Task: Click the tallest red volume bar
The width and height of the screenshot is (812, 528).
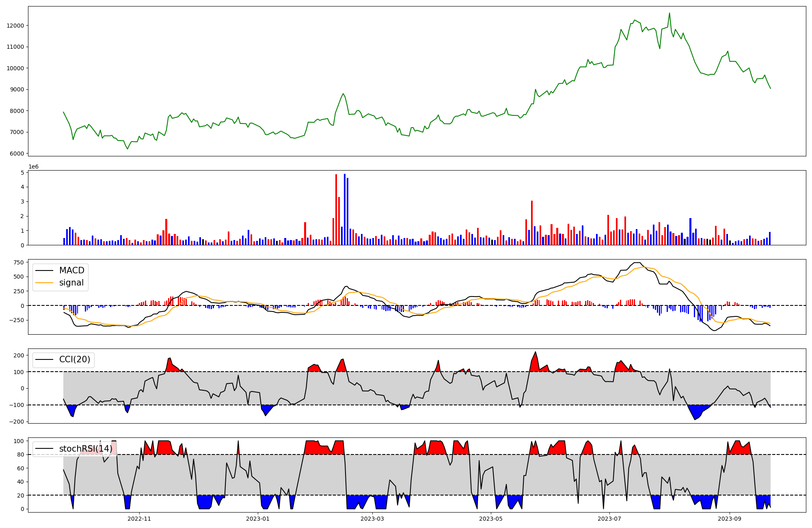Action: pyautogui.click(x=336, y=209)
